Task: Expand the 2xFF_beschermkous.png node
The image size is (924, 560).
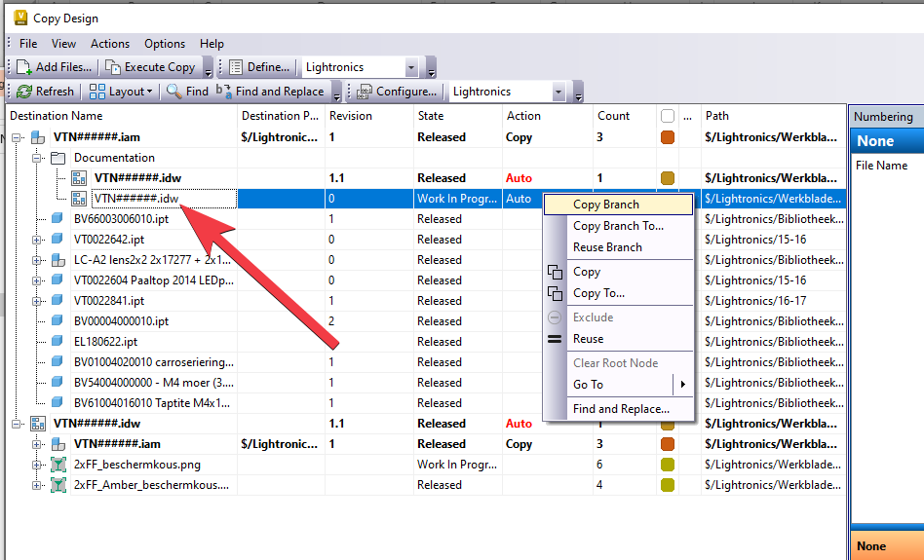Action: click(36, 465)
